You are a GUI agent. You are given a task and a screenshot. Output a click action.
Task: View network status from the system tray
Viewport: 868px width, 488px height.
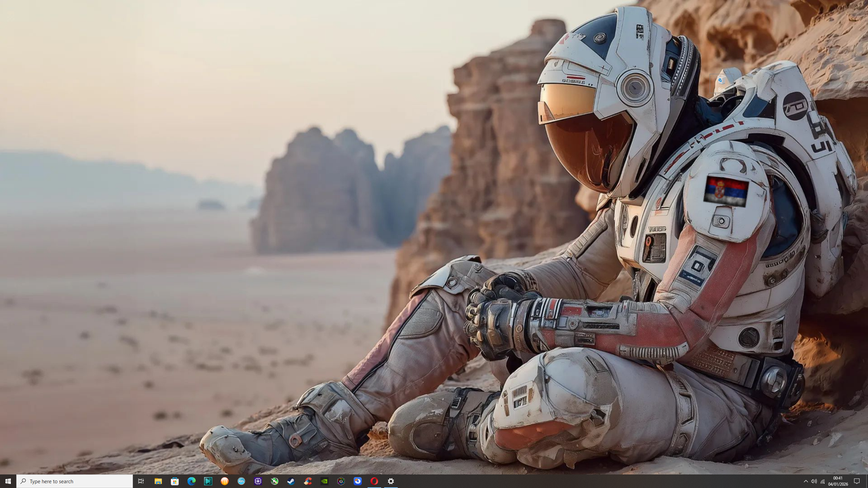[822, 481]
